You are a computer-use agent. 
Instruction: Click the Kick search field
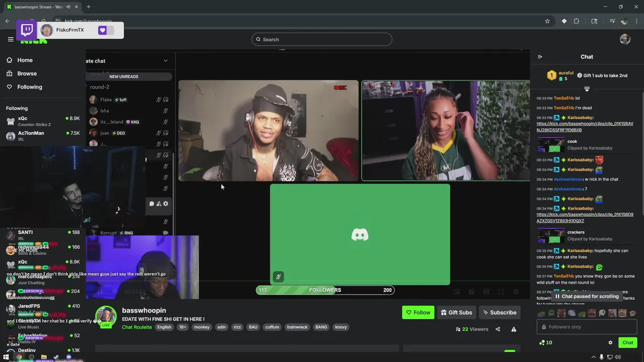pos(322,39)
